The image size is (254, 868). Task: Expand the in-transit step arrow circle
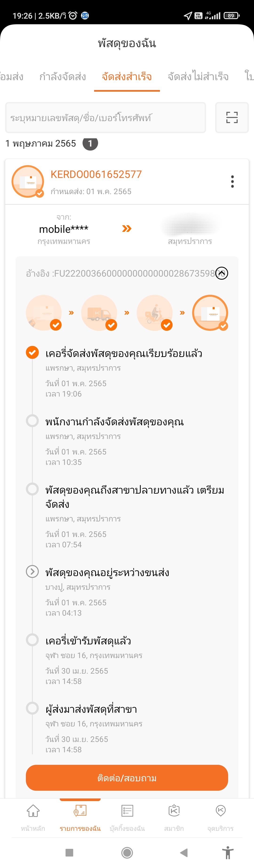tap(32, 571)
